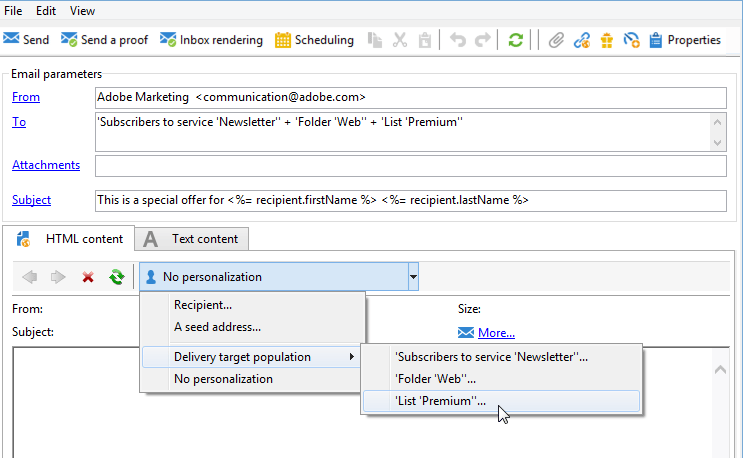
Task: Click the green reload icon in preview toolbar
Action: 117,277
